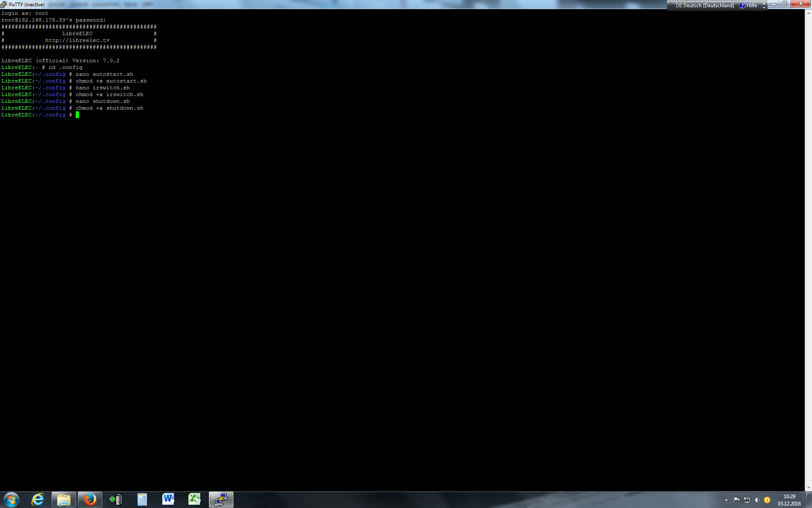
Task: Open DE Deutsch language selector
Action: (x=705, y=6)
